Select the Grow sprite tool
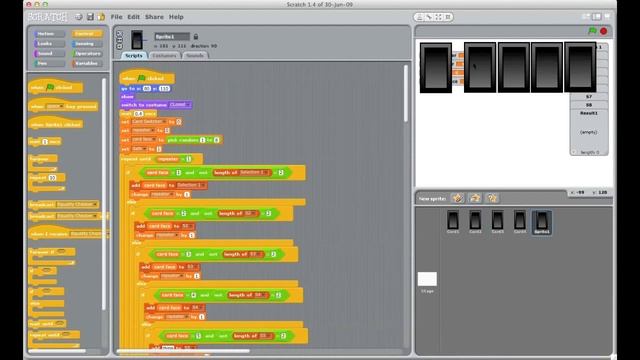 [438, 17]
